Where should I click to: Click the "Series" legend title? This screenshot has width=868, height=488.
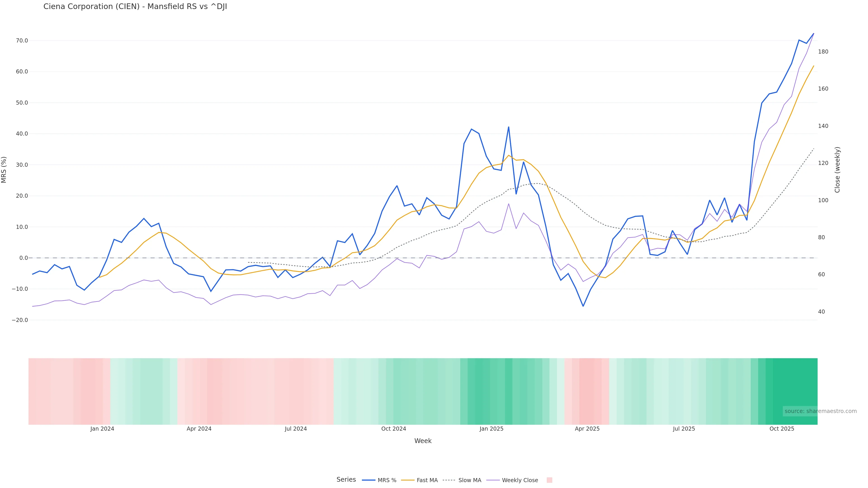[346, 480]
